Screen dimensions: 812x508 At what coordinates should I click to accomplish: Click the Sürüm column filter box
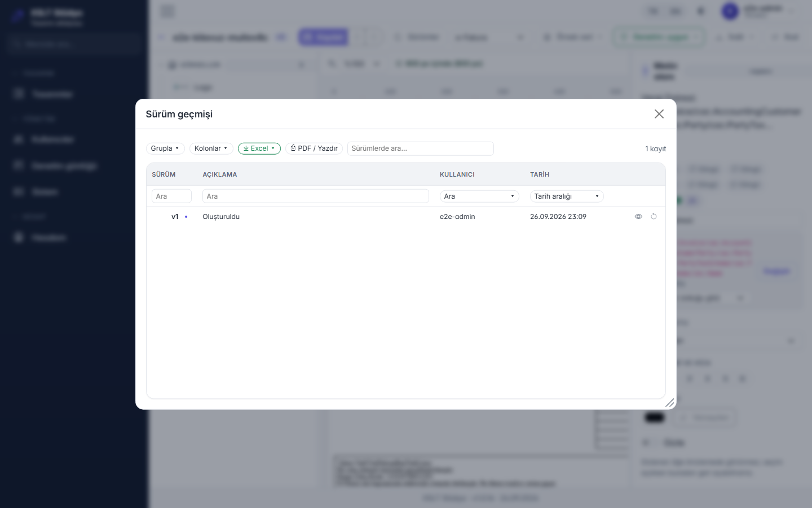171,196
